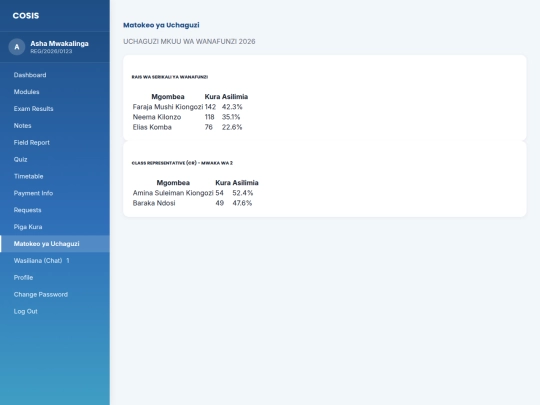
Task: Open the Profile page
Action: click(x=55, y=278)
